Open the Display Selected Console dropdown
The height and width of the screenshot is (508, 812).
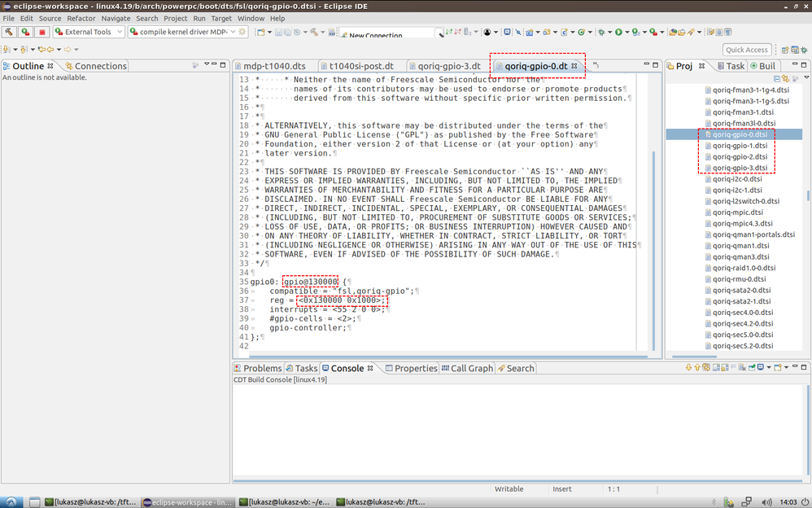[769, 367]
